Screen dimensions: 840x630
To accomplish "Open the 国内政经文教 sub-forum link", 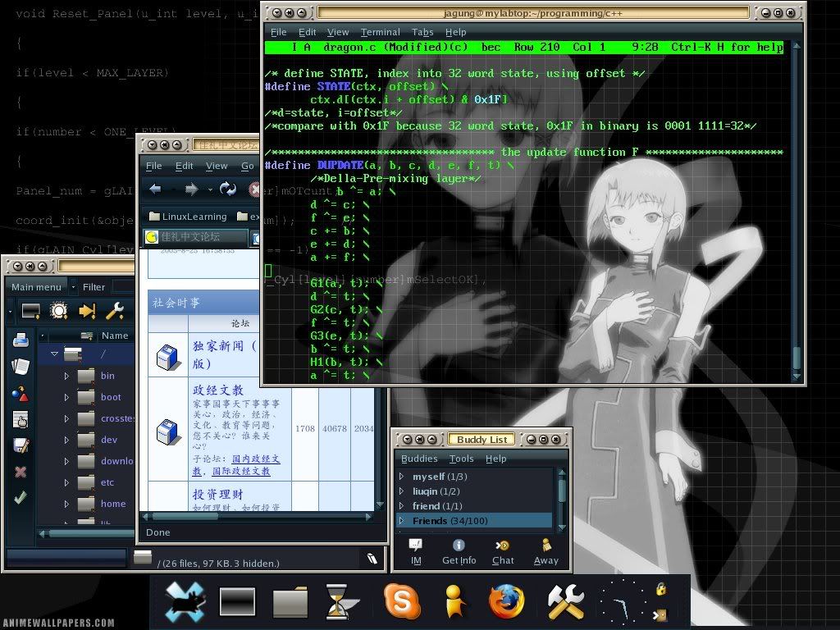I will (x=256, y=459).
